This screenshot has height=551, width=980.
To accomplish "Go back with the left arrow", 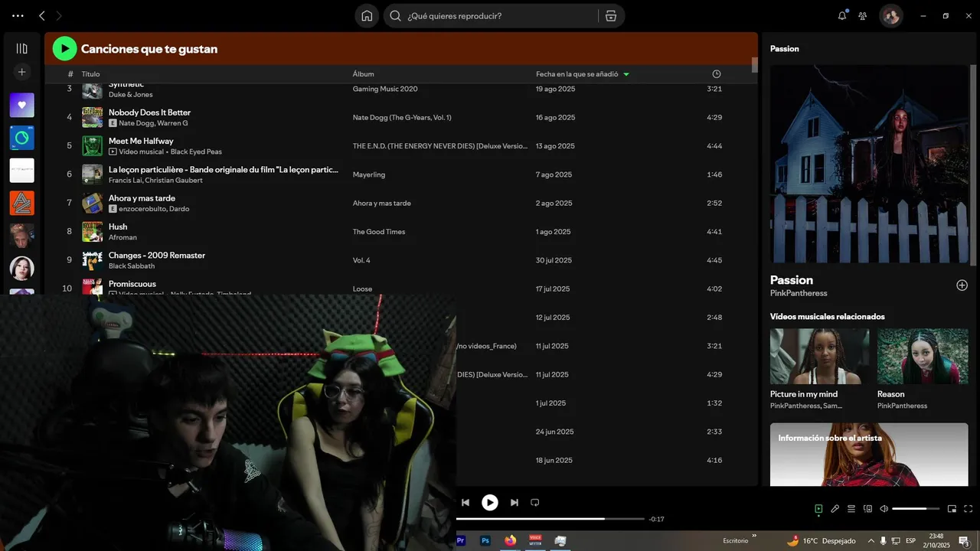I will (x=42, y=15).
